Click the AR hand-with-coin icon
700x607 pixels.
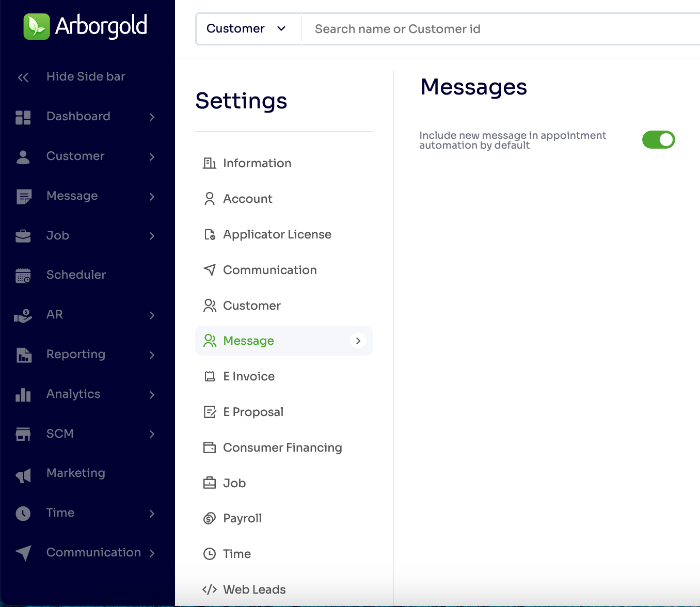[22, 315]
